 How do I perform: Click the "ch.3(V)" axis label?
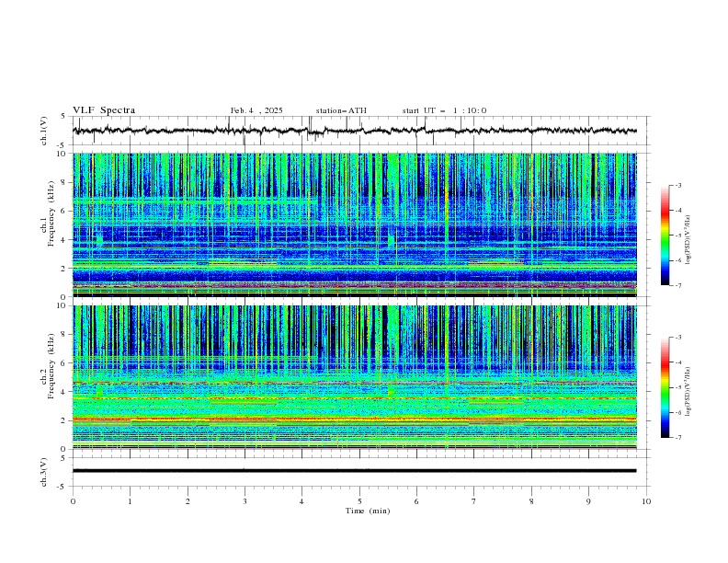pyautogui.click(x=44, y=472)
